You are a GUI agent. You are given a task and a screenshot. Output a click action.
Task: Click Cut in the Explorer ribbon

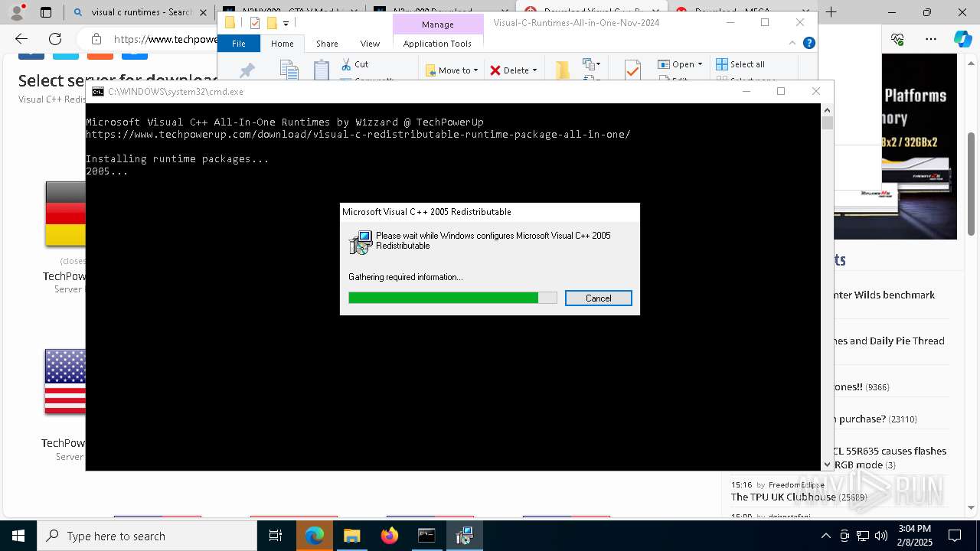pos(354,64)
